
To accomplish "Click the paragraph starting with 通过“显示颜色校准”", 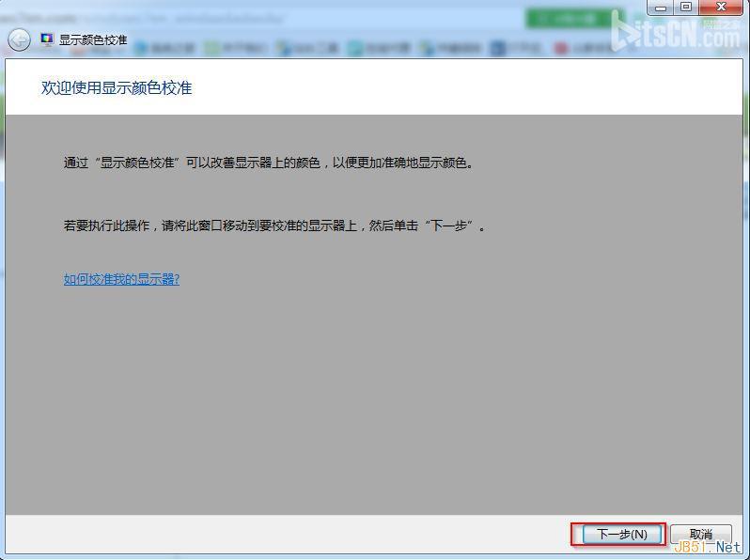I will [x=269, y=163].
